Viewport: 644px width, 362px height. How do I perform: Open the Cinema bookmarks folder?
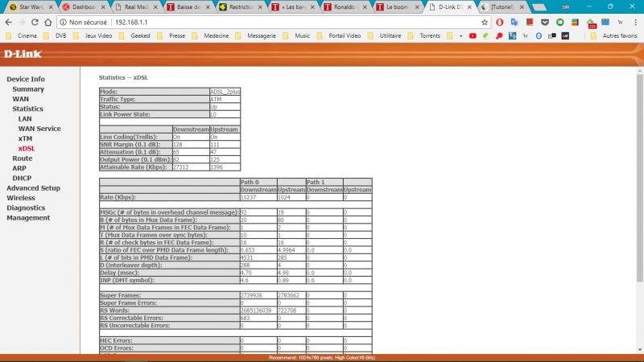coord(22,35)
